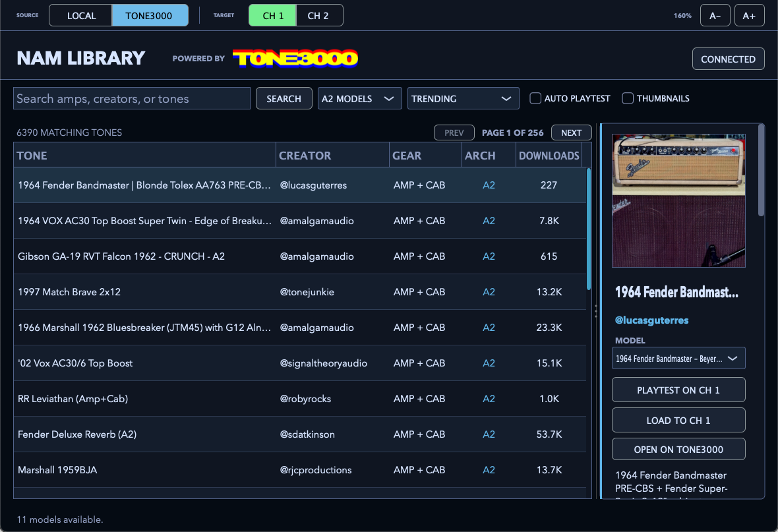Click the '11 models available.' status text
Viewport: 778px width, 532px height.
(60, 519)
